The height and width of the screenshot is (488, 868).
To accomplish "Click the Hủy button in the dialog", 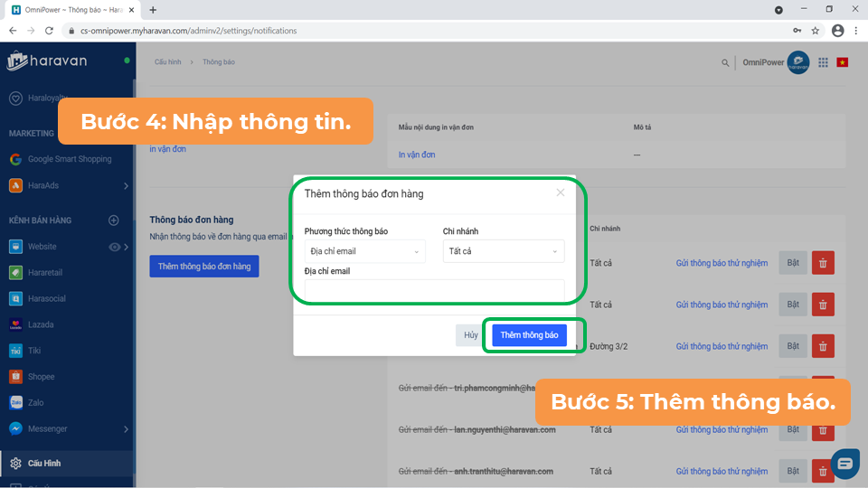I will tap(470, 334).
